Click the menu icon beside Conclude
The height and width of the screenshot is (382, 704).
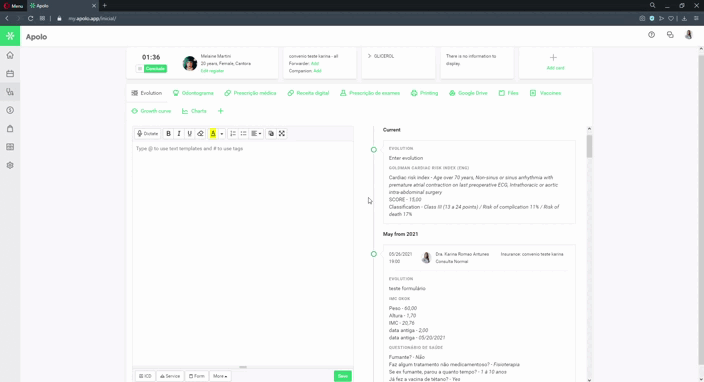click(140, 69)
